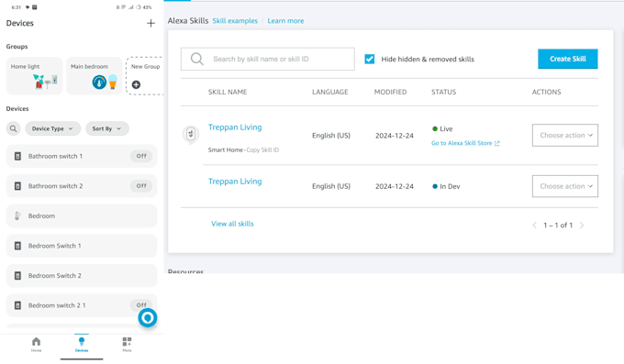Image resolution: width=624 pixels, height=364 pixels.
Task: Focus the Search by skill name field
Action: click(267, 59)
